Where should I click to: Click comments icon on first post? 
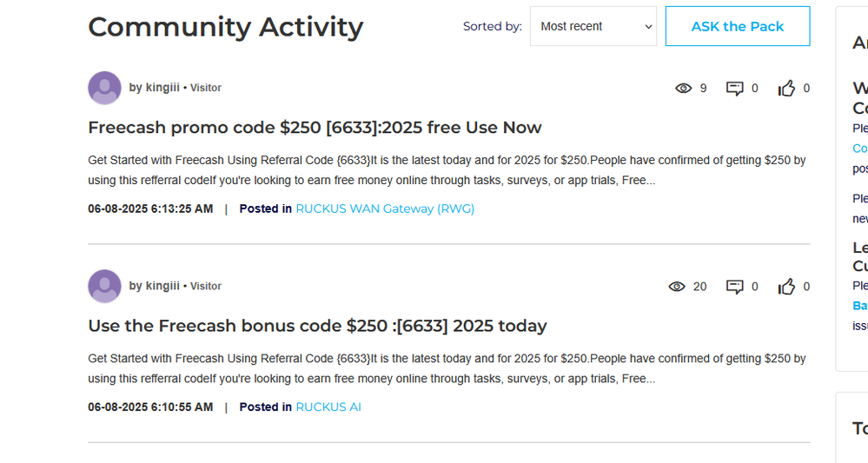click(x=735, y=88)
